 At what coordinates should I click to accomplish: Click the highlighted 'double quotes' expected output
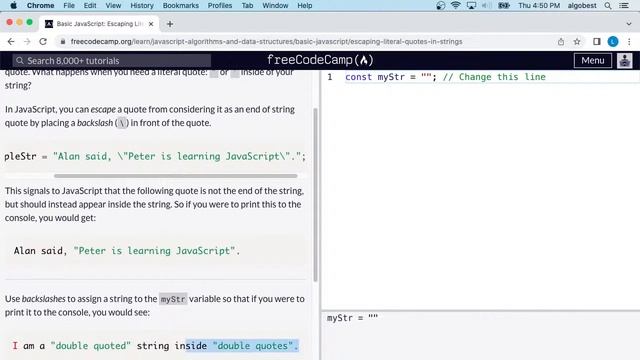[242, 346]
